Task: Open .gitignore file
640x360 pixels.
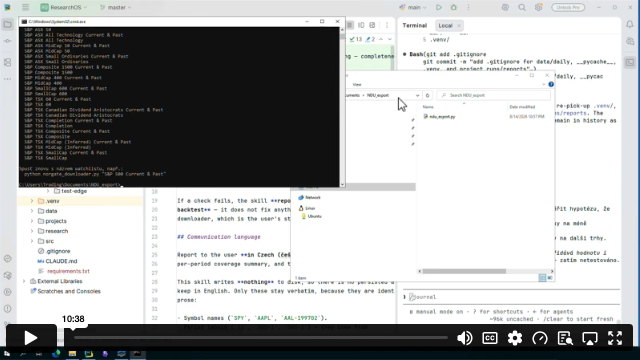Action: pyautogui.click(x=58, y=251)
